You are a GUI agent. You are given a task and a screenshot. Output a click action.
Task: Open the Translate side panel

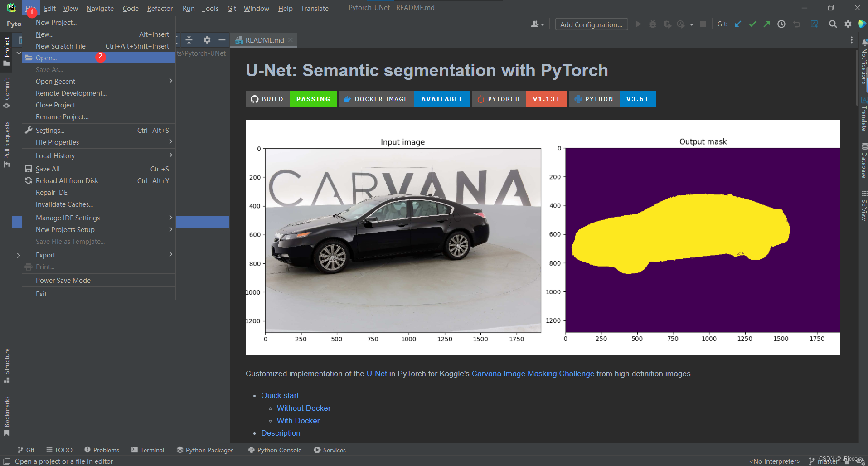(864, 114)
